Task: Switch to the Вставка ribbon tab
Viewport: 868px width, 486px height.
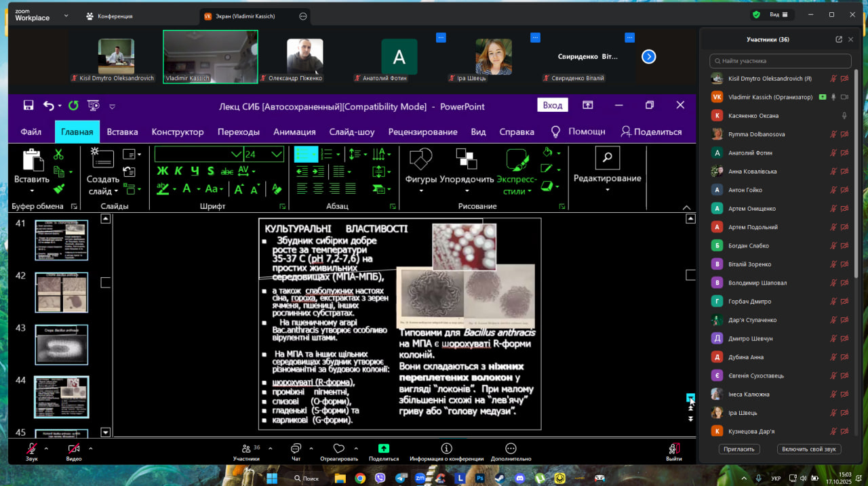Action: click(x=122, y=132)
